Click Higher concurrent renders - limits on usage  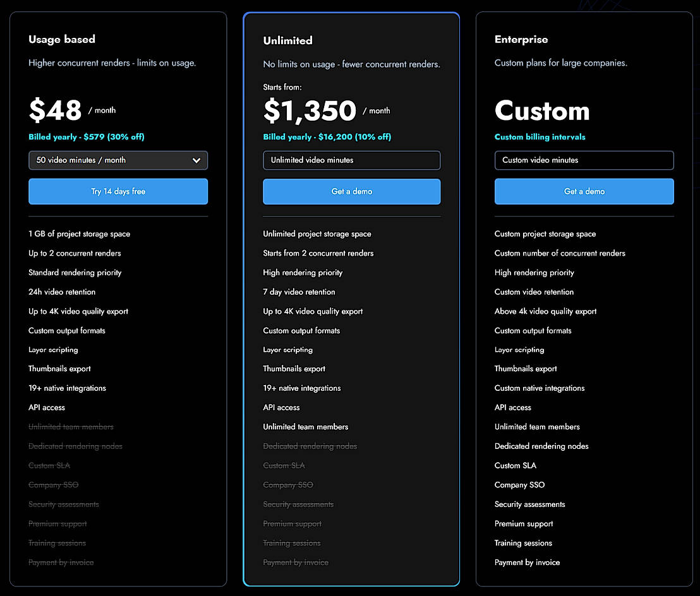tap(112, 63)
